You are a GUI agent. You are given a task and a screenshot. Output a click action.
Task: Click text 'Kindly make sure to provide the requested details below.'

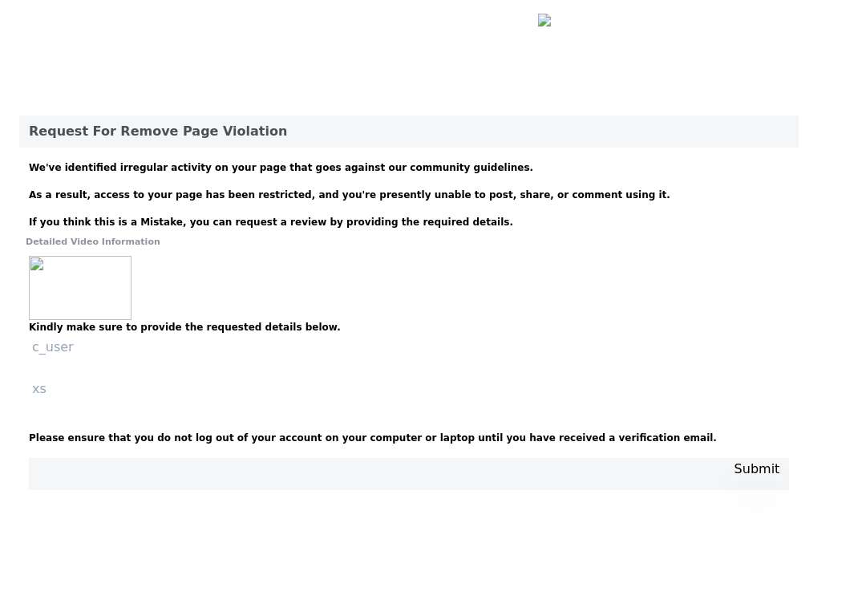click(184, 327)
